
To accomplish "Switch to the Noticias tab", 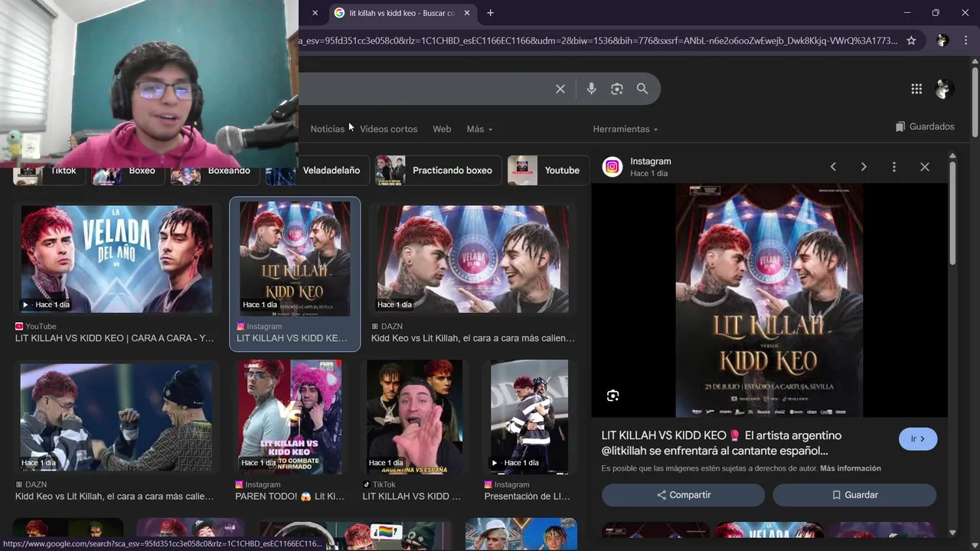I will (x=327, y=129).
